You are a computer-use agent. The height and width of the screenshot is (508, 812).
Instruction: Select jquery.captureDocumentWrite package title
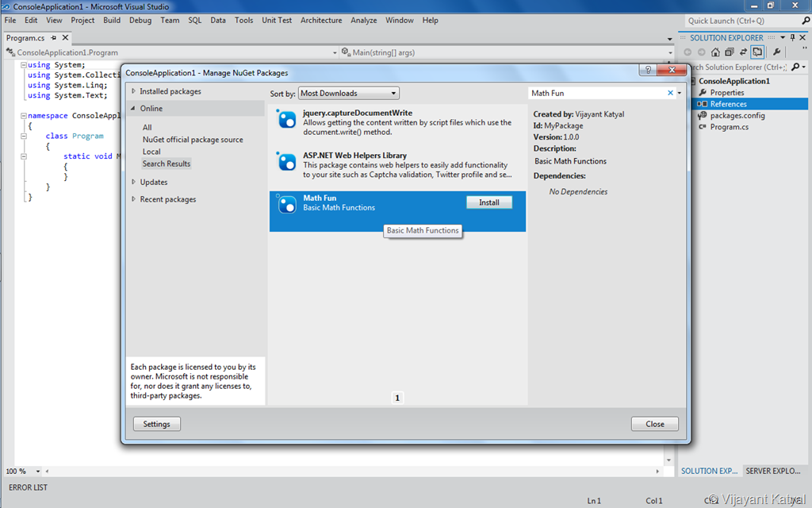pos(358,113)
